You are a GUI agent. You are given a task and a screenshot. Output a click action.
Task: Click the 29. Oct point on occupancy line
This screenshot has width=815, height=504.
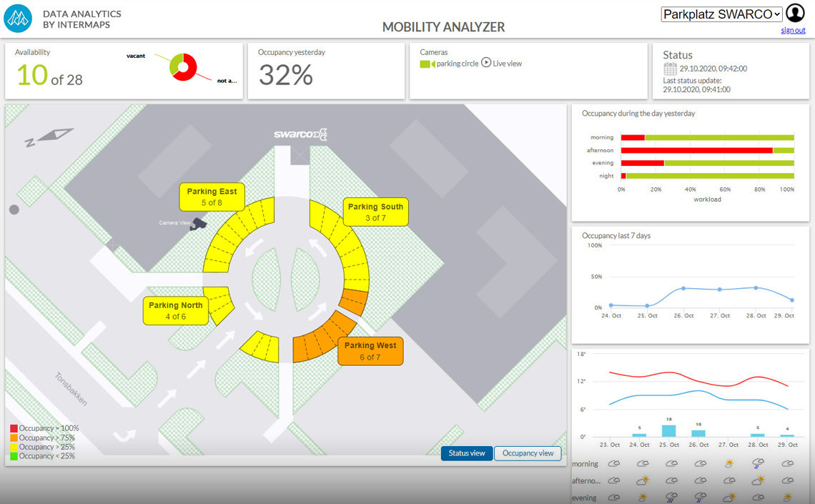[x=792, y=300]
